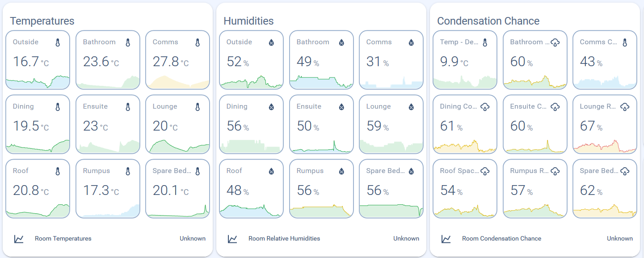
Task: Open the Rumpus condensation chance 57% card
Action: point(535,189)
